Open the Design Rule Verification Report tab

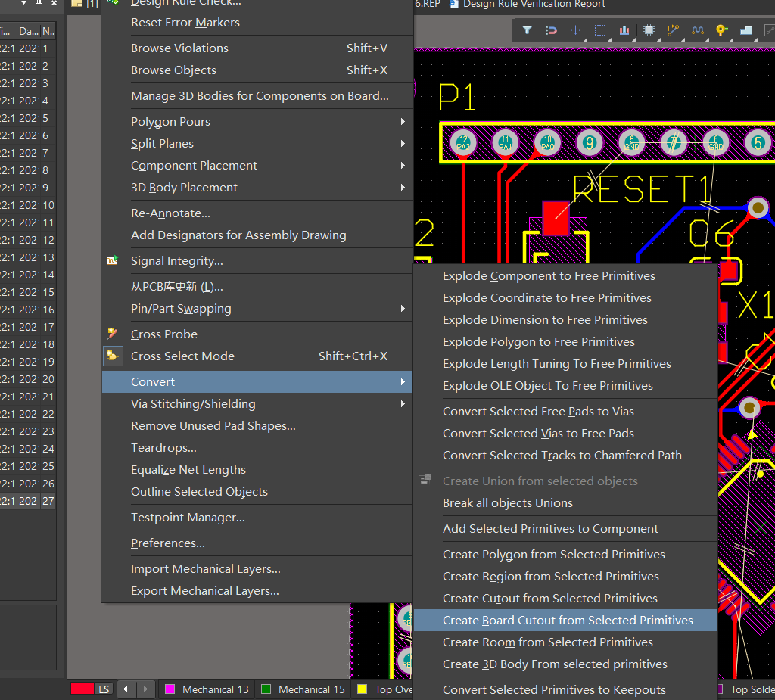[x=533, y=5]
